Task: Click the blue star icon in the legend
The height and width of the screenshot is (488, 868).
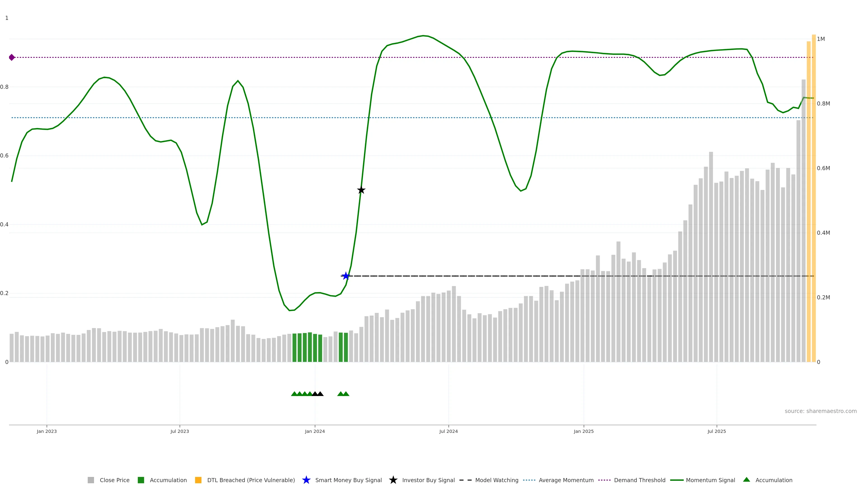Action: (306, 480)
